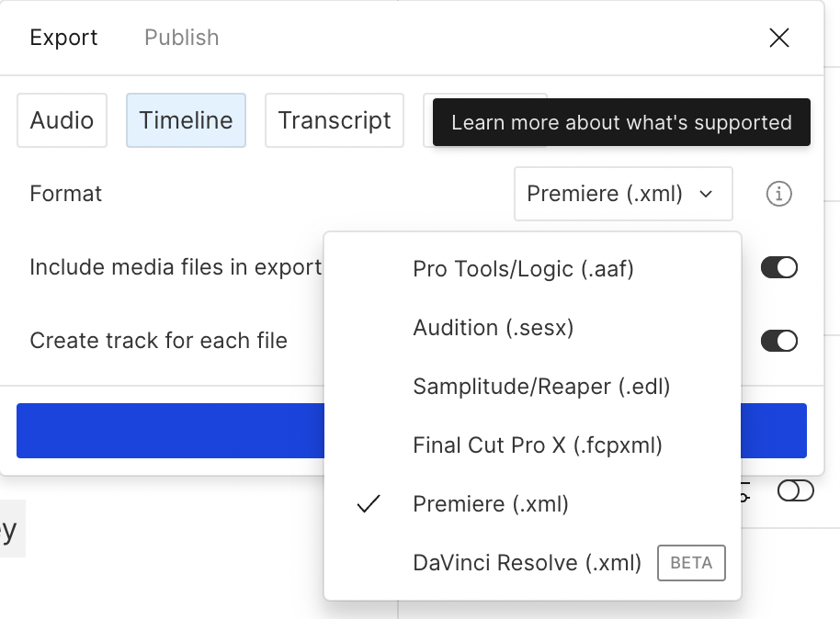Switch to the Publish tab
Screen dimensions: 840x619
click(182, 38)
